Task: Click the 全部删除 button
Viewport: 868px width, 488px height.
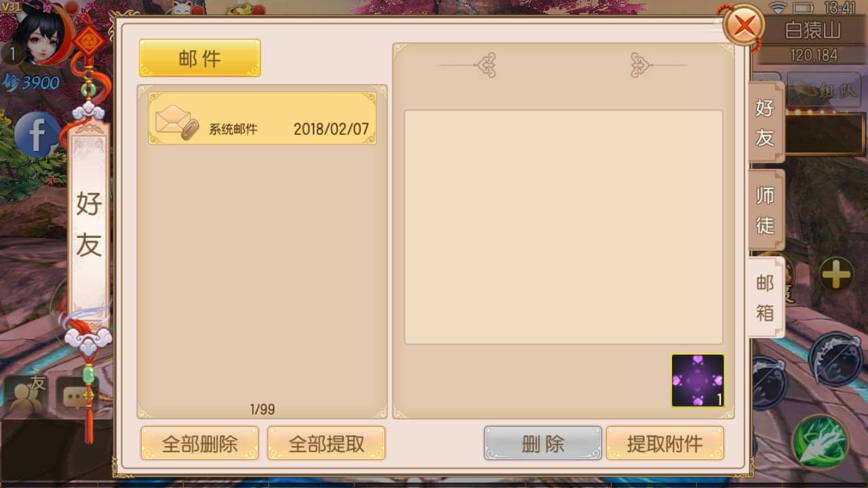Action: (199, 444)
